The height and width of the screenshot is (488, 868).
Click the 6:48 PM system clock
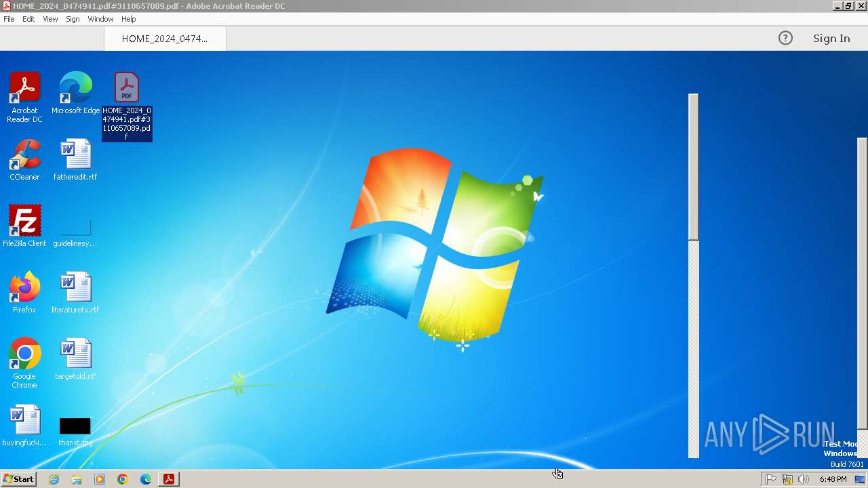click(x=833, y=479)
